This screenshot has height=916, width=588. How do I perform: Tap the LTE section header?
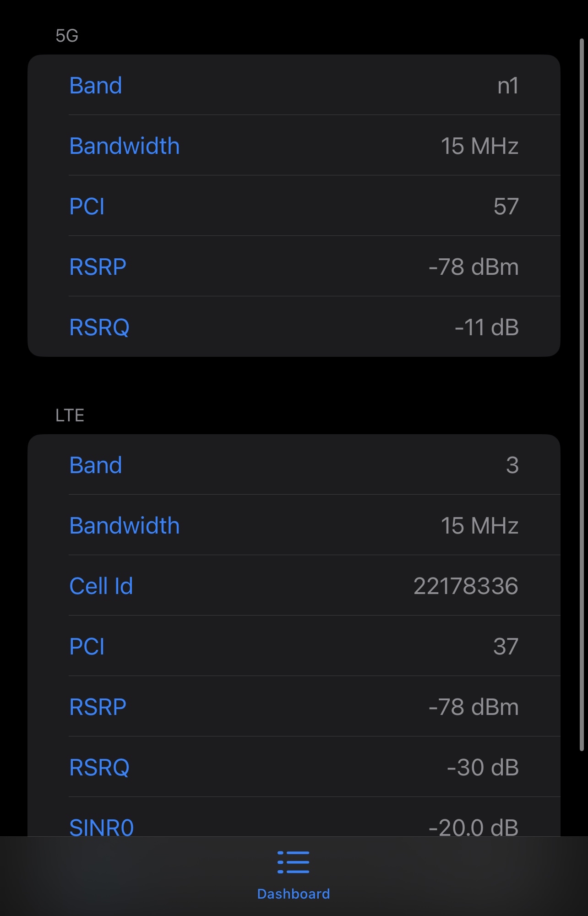pos(70,415)
